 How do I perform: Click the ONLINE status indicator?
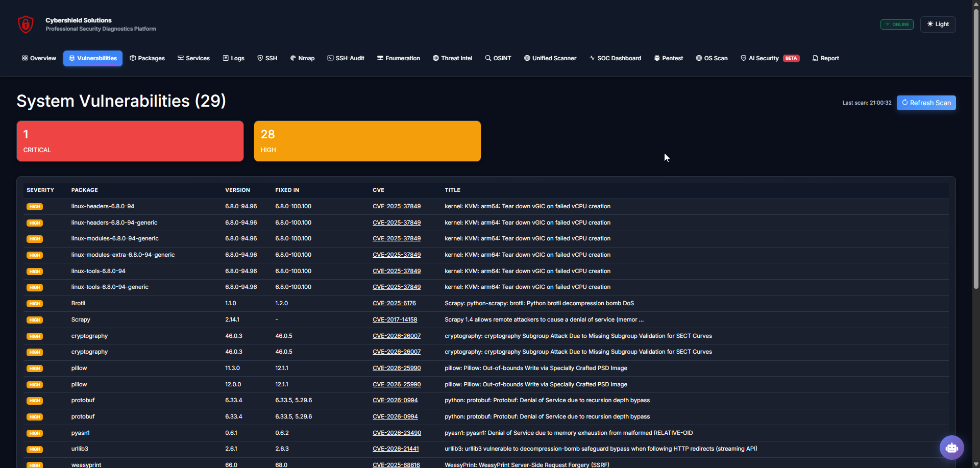pyautogui.click(x=897, y=24)
